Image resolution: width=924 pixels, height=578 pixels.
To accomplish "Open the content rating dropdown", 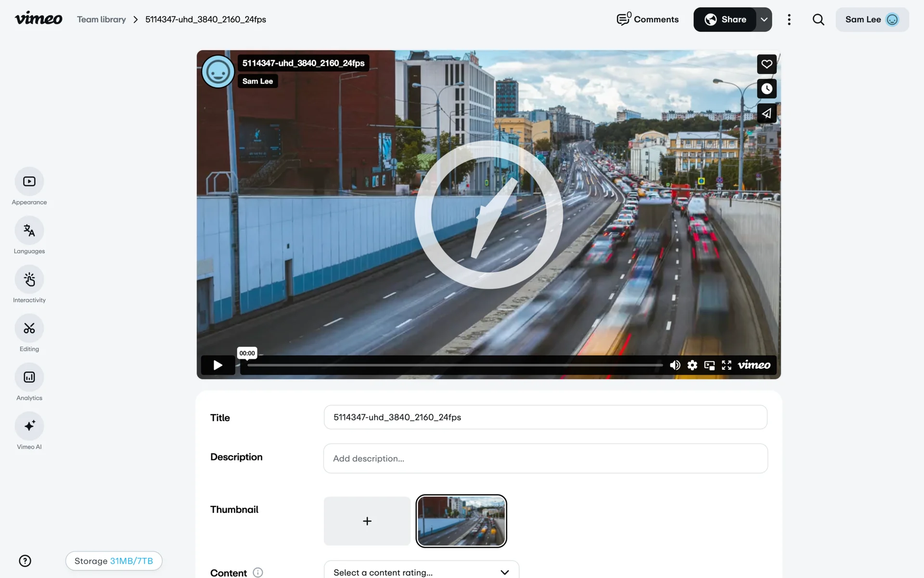I will click(x=421, y=572).
